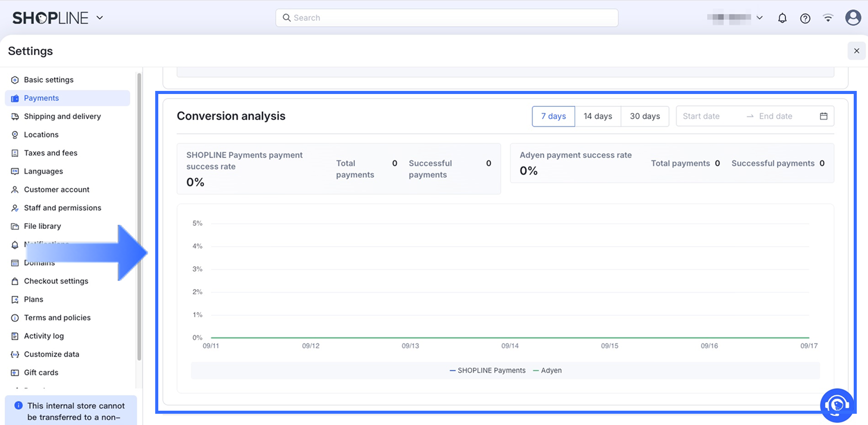868x425 pixels.
Task: Switch to the 14 days range
Action: click(x=598, y=116)
